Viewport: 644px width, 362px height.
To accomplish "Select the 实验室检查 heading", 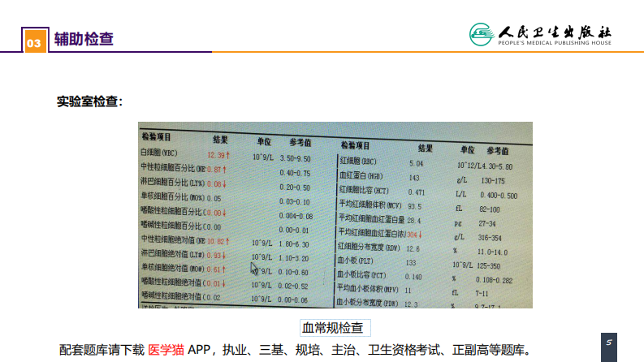I will (x=89, y=101).
